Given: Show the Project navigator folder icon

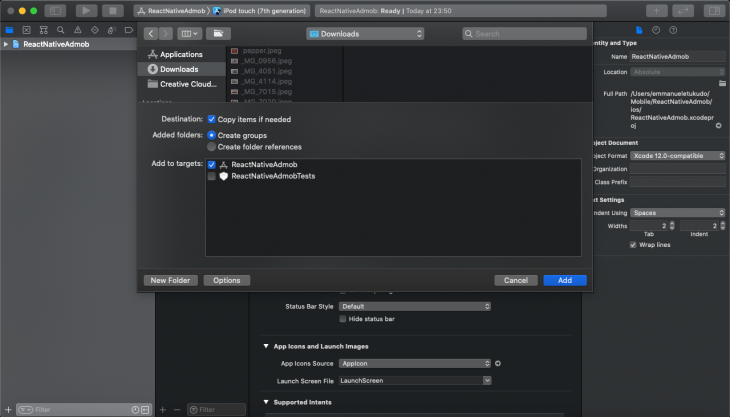Looking at the screenshot, I should [x=9, y=30].
